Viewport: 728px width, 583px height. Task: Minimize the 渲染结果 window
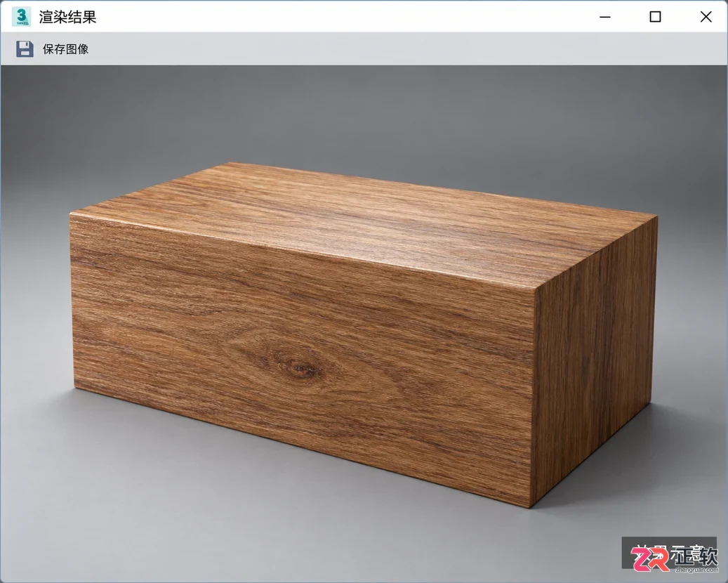[x=604, y=17]
